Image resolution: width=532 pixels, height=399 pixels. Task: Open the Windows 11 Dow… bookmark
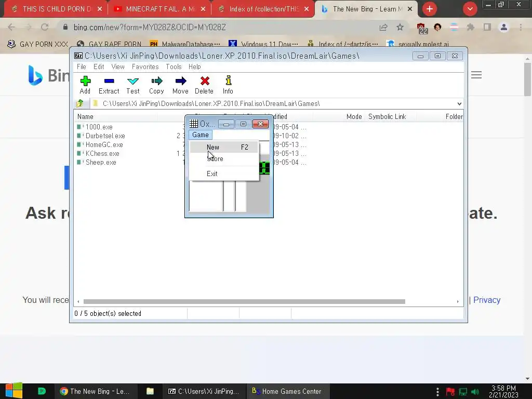point(263,44)
